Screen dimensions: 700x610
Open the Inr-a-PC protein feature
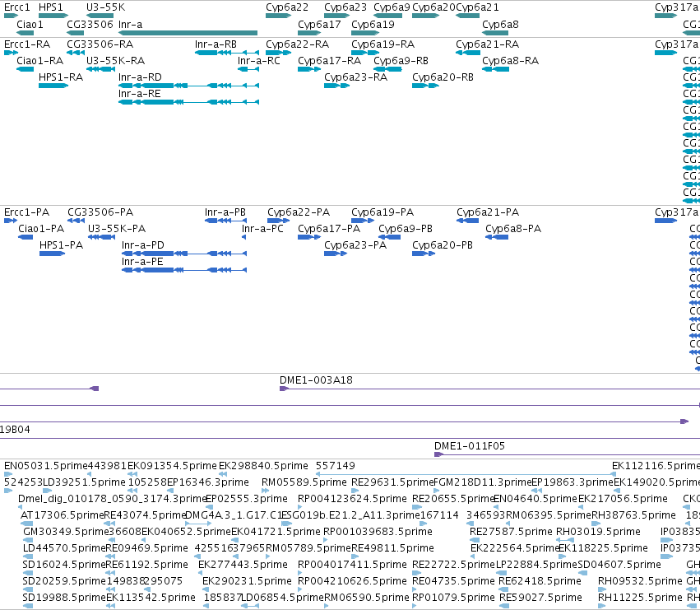click(243, 237)
